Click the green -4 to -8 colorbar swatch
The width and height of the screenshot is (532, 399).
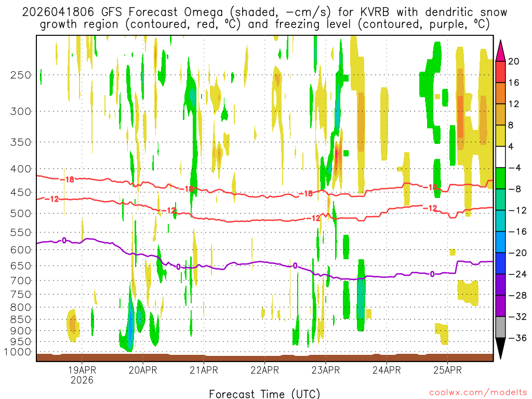(x=500, y=178)
